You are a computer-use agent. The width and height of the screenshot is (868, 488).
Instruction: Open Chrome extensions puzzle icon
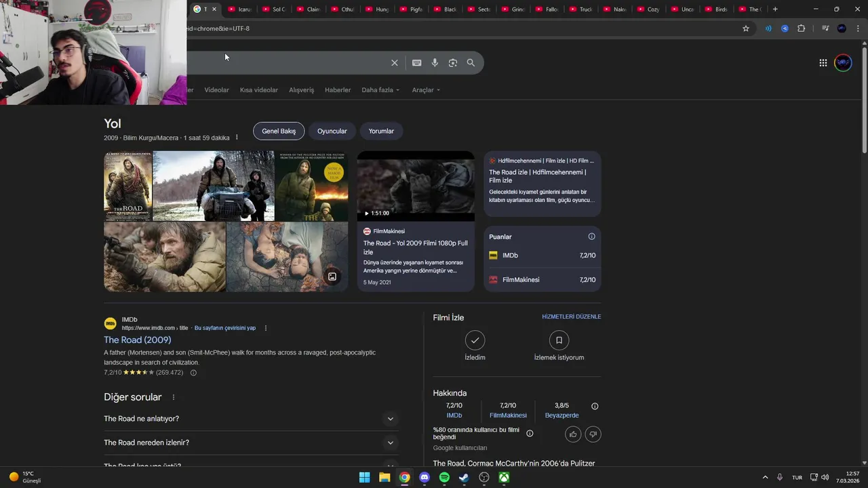tap(802, 28)
